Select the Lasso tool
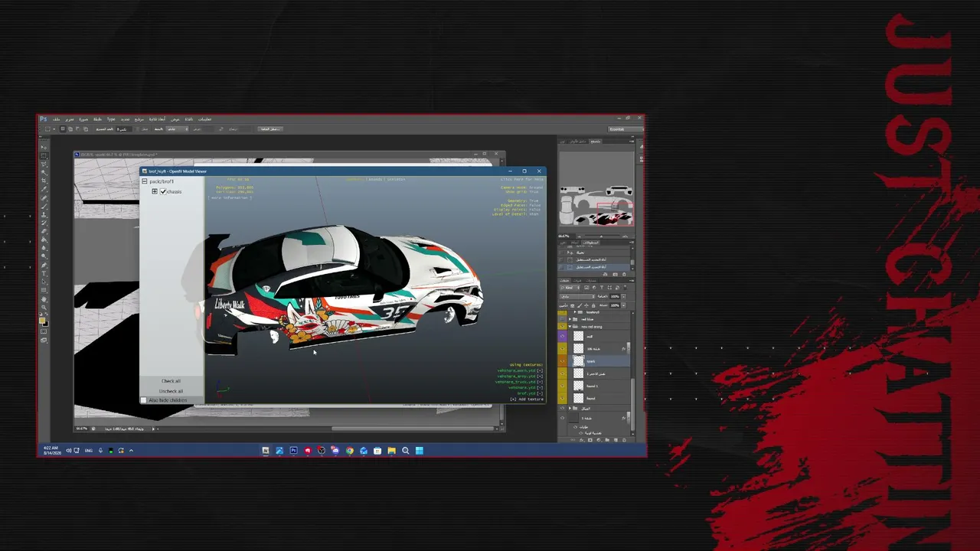This screenshot has width=980, height=551. click(x=44, y=164)
